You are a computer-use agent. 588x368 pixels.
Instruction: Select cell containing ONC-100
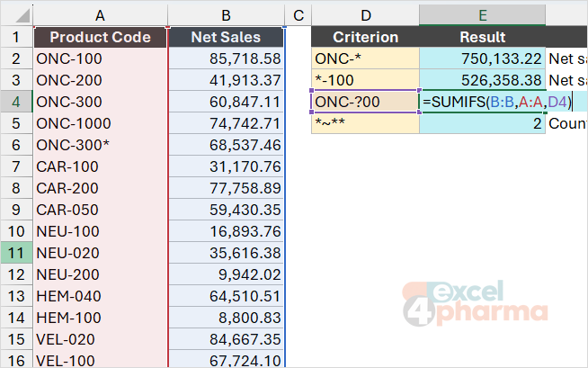coord(100,58)
